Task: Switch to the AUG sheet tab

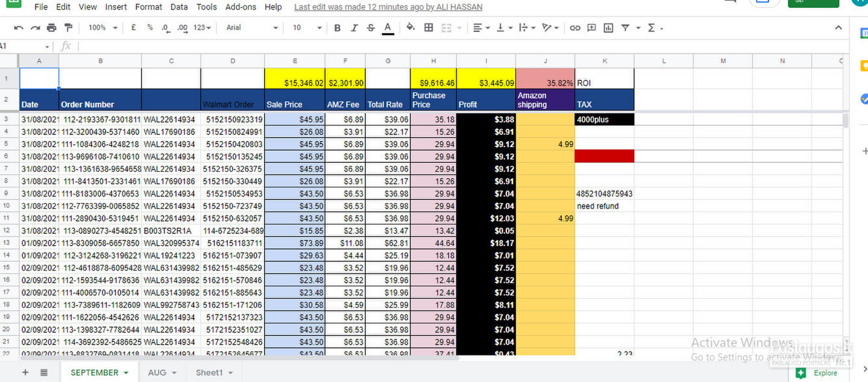Action: [x=162, y=372]
